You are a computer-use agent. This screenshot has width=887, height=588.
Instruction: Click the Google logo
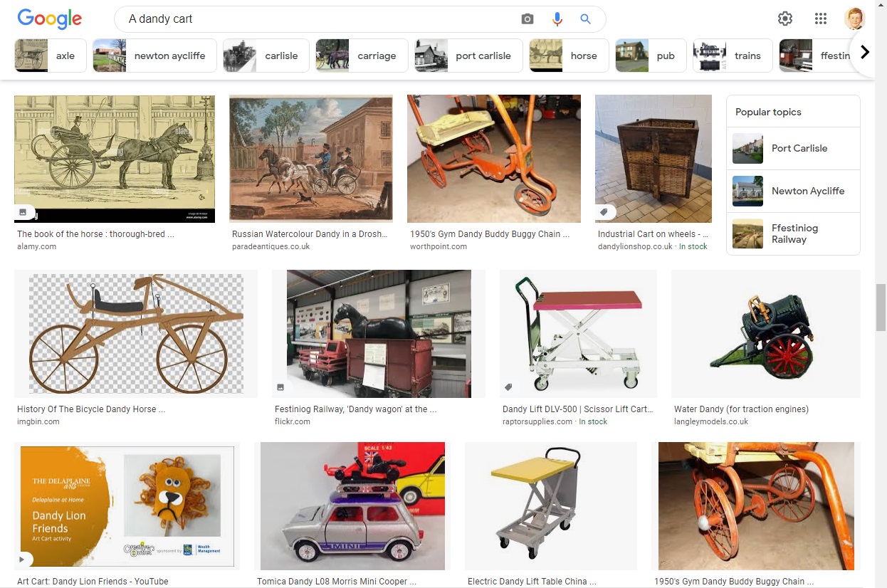pos(50,19)
